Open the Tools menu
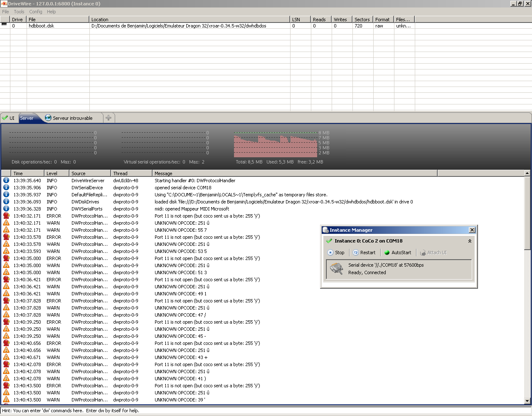 click(x=19, y=12)
